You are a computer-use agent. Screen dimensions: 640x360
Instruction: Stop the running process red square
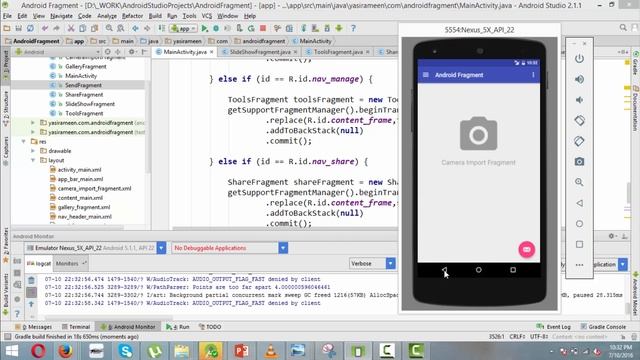[x=263, y=29]
